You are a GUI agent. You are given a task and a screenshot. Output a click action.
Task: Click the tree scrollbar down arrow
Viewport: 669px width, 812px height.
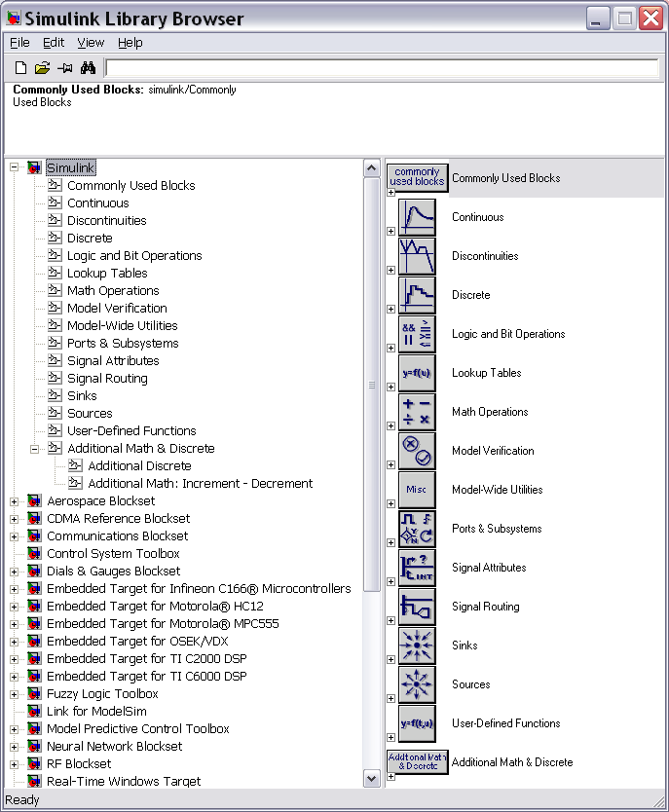pos(372,779)
